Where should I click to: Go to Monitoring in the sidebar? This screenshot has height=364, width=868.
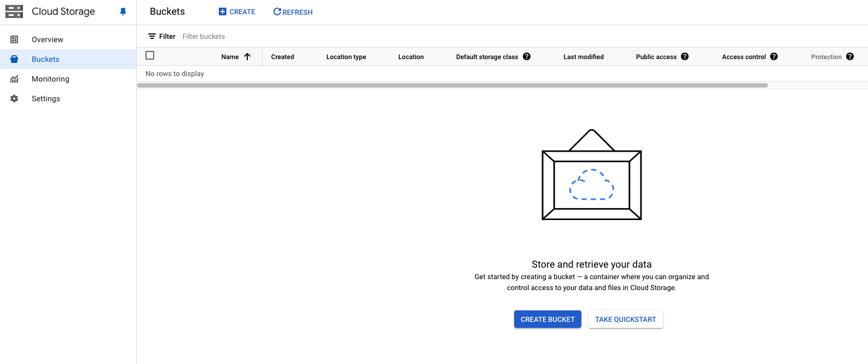tap(68, 79)
